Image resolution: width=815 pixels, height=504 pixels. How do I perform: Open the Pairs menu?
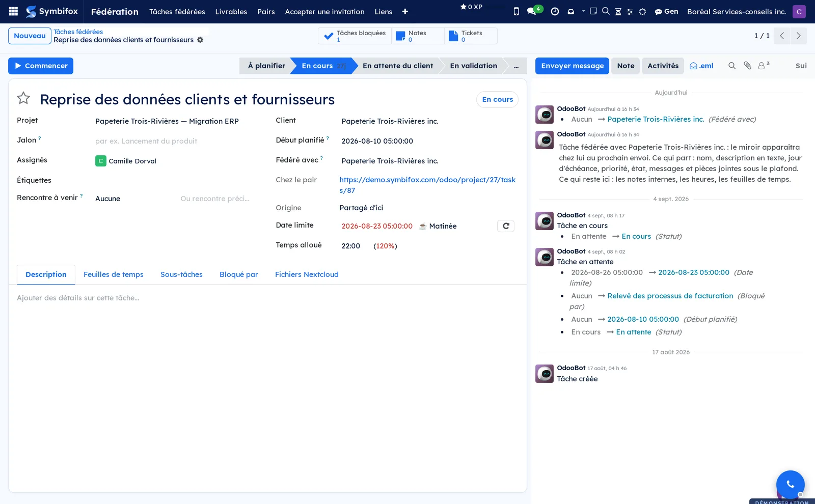pos(266,12)
